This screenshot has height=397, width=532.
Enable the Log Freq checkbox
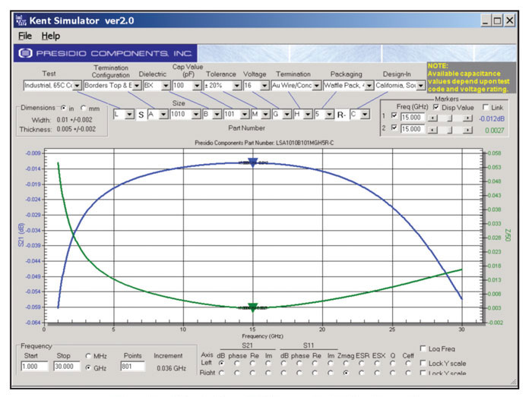(x=423, y=348)
